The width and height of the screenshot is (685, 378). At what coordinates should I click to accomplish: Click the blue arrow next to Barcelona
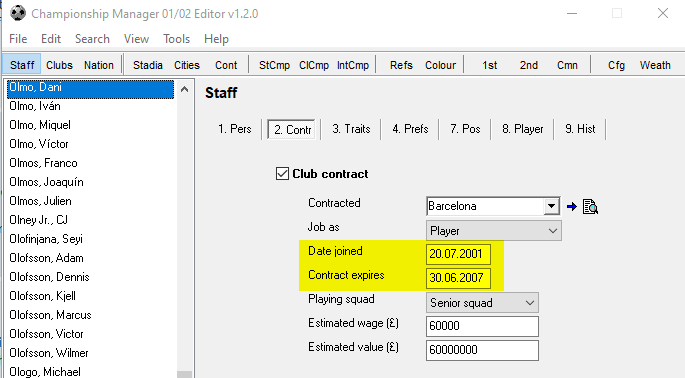[571, 206]
